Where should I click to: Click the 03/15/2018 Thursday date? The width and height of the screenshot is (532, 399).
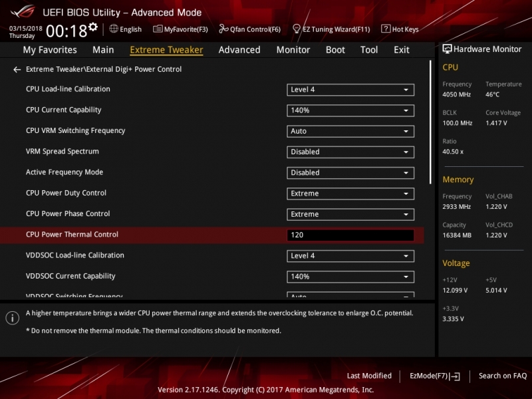(25, 32)
